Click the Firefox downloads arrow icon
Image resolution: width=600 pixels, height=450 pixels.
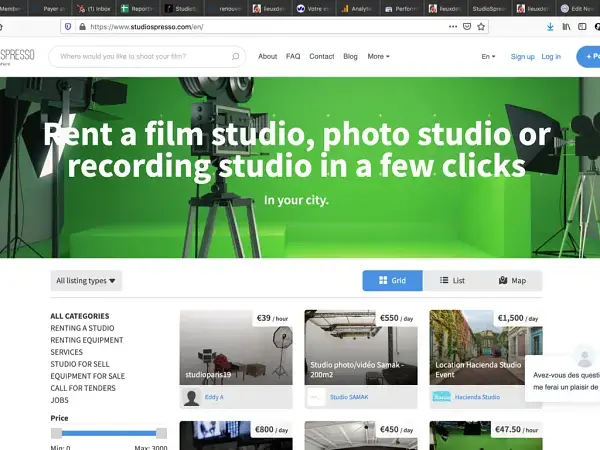[x=549, y=27]
